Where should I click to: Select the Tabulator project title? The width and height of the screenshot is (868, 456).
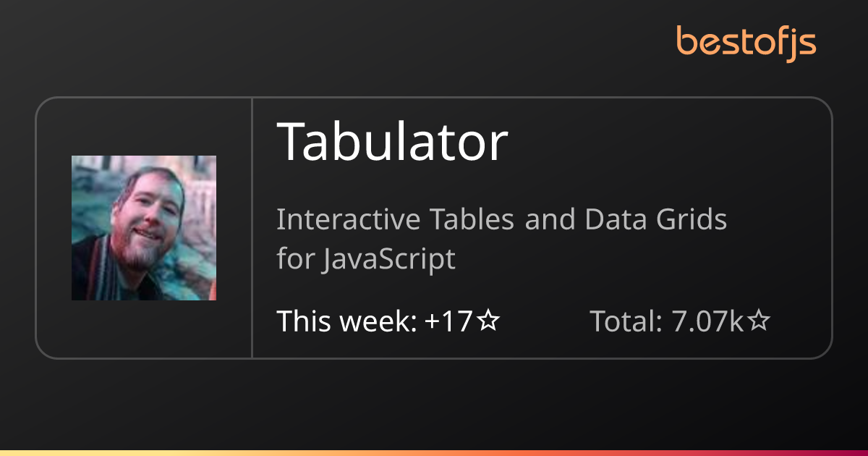click(393, 140)
